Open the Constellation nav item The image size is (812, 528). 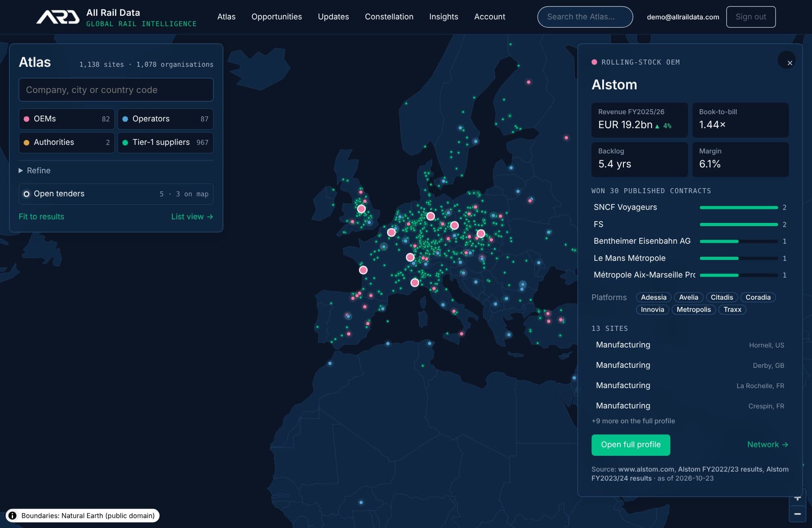[x=389, y=17]
